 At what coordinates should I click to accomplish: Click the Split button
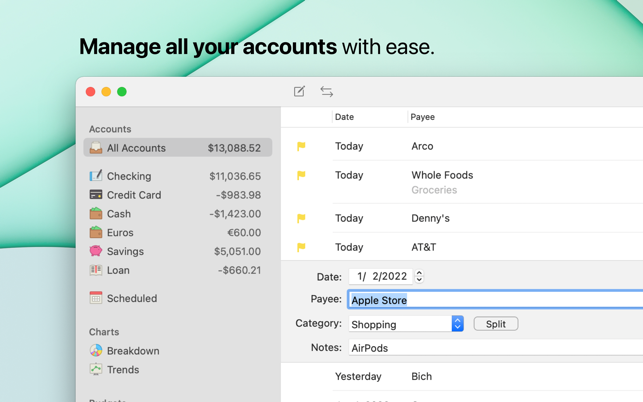pos(496,324)
